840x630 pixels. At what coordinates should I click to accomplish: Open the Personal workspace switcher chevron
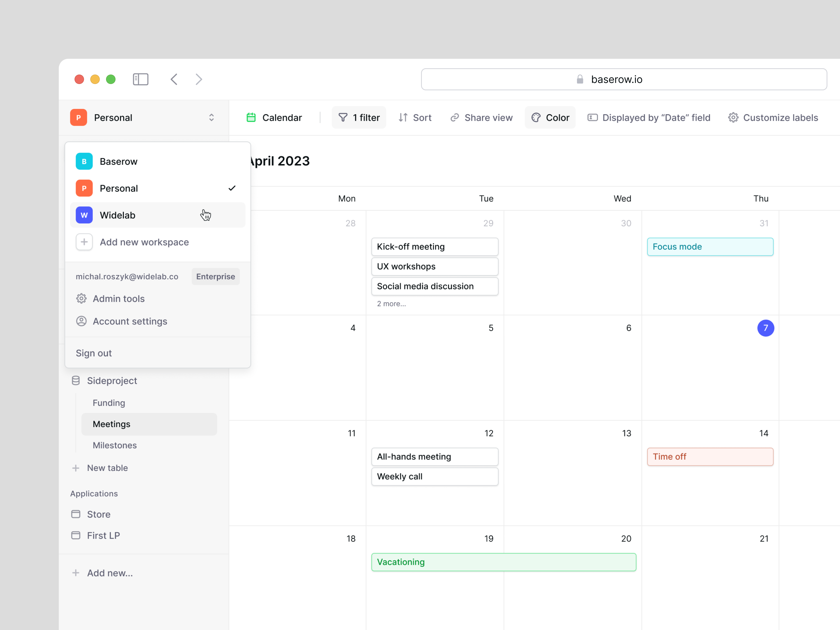212,117
